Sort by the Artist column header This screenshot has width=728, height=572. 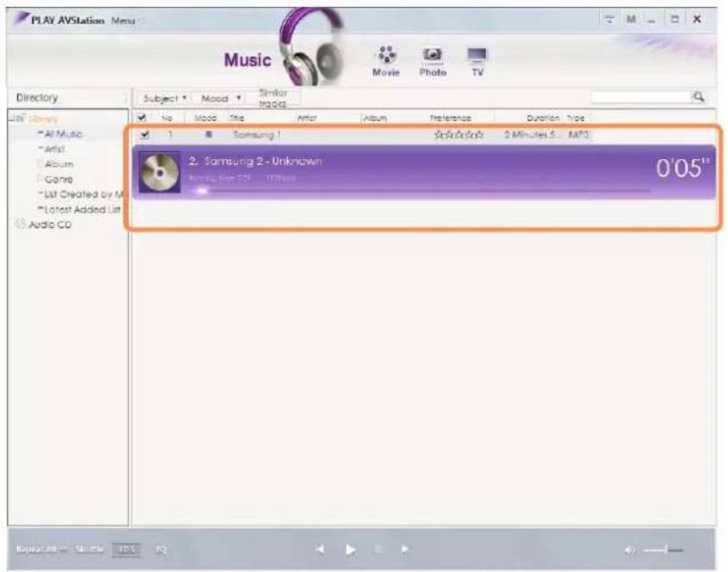307,118
